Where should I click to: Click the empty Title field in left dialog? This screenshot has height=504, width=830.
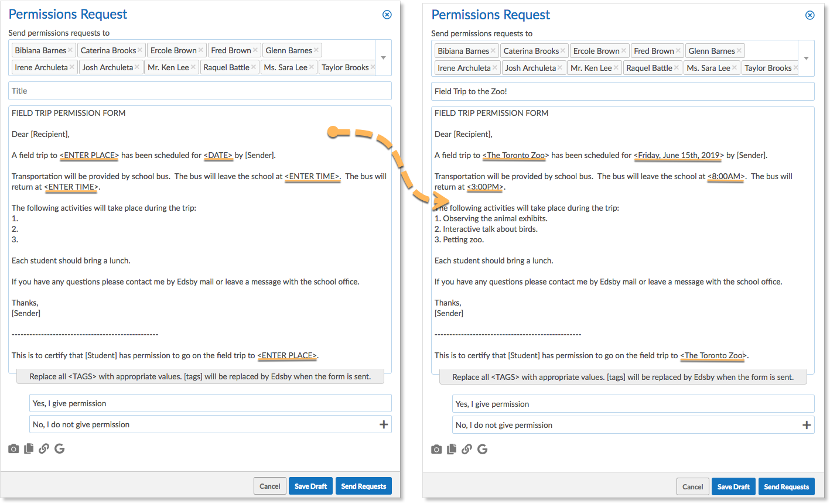point(200,91)
